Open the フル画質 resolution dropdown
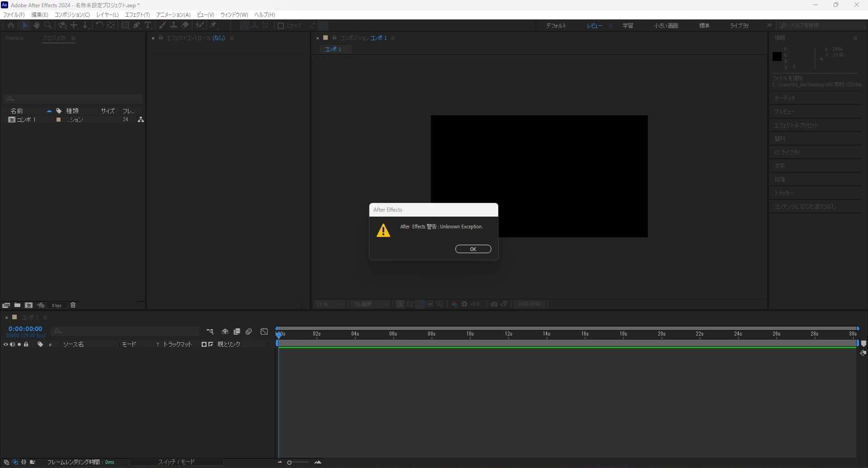Viewport: 868px width, 468px height. 370,304
